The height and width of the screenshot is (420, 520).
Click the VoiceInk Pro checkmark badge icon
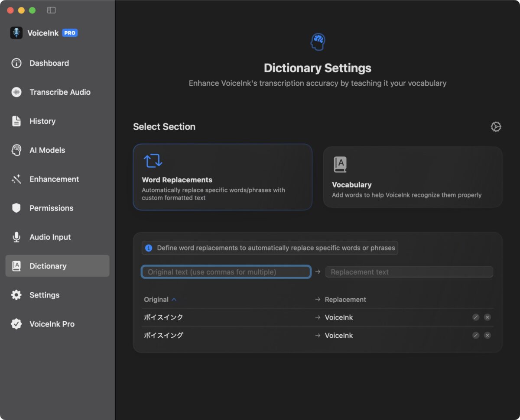16,324
